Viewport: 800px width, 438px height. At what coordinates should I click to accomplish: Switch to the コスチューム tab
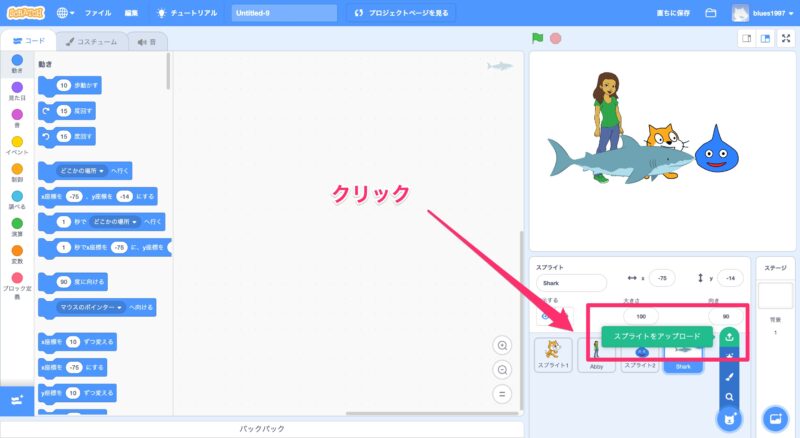(92, 42)
